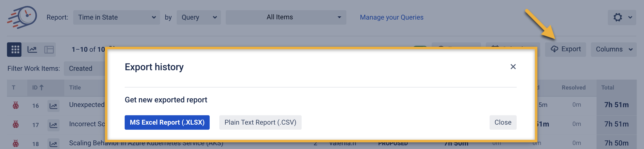Download the Plain Text Report (.CSV)
Viewport: 644px width, 149px height.
(260, 122)
